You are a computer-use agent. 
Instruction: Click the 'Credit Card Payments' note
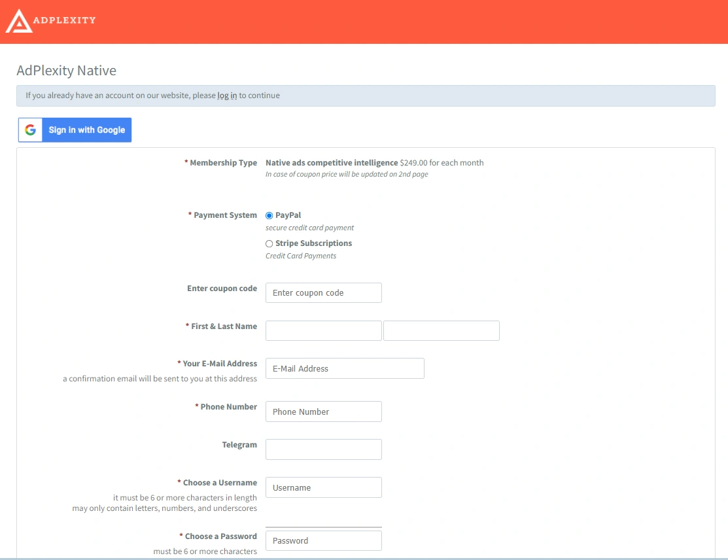pos(301,256)
